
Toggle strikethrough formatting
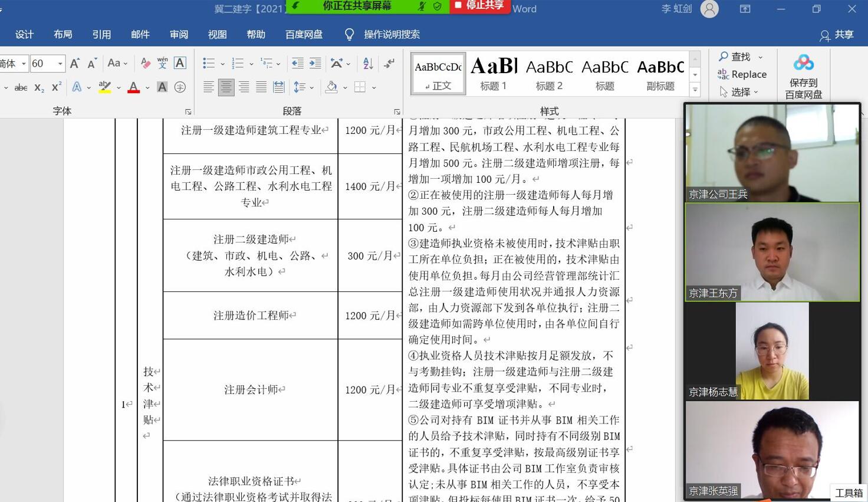point(21,87)
